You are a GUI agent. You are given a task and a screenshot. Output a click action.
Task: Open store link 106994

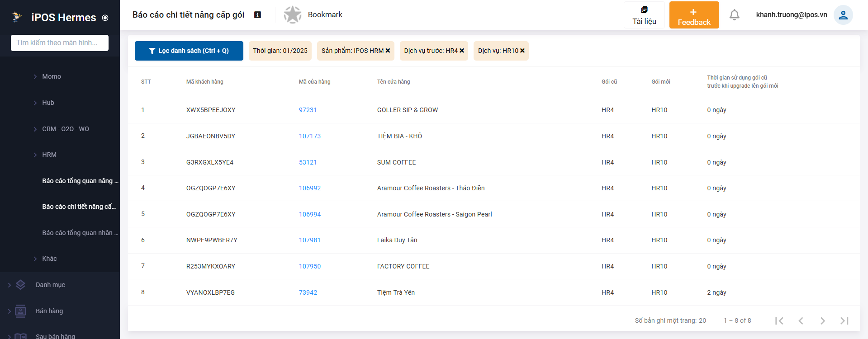click(310, 214)
